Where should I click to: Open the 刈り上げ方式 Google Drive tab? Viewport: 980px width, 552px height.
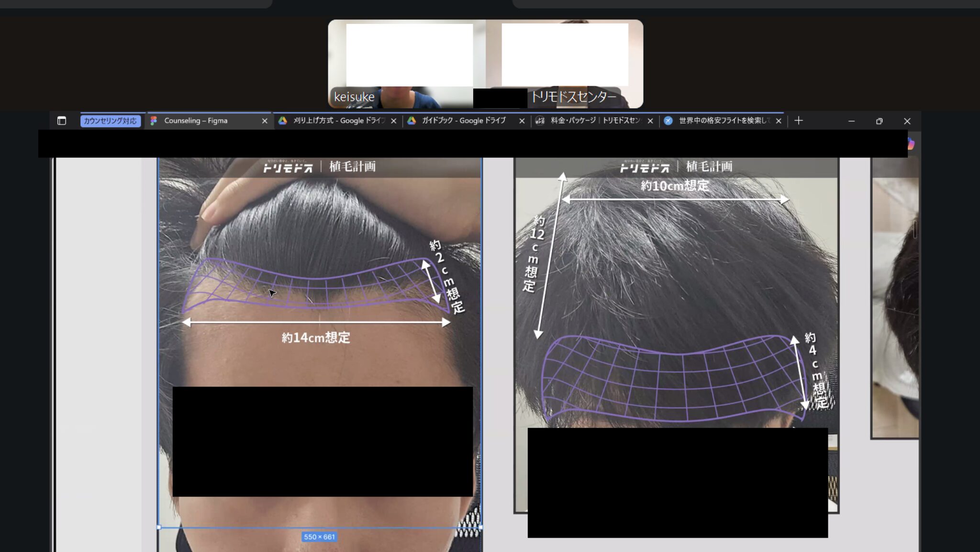tap(335, 121)
